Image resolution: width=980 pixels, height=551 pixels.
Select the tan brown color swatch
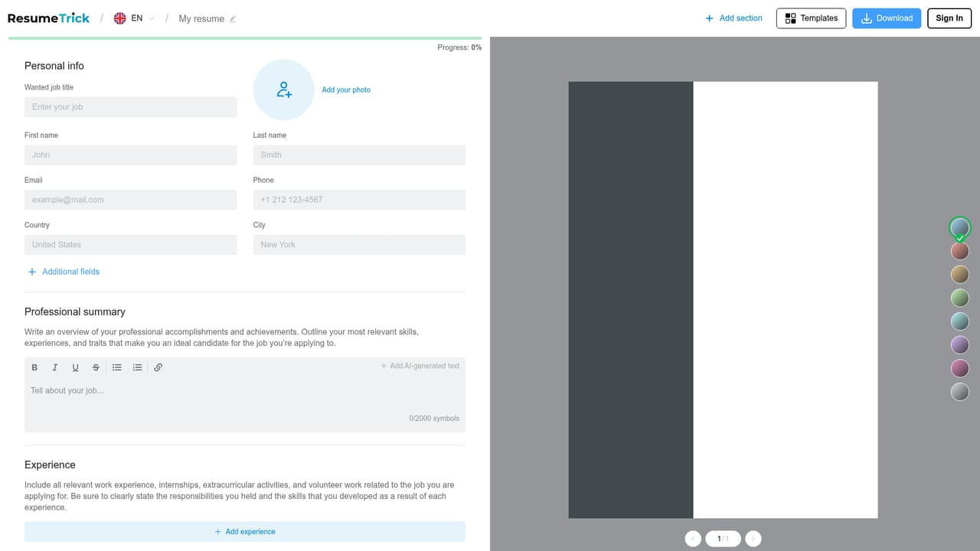(960, 275)
